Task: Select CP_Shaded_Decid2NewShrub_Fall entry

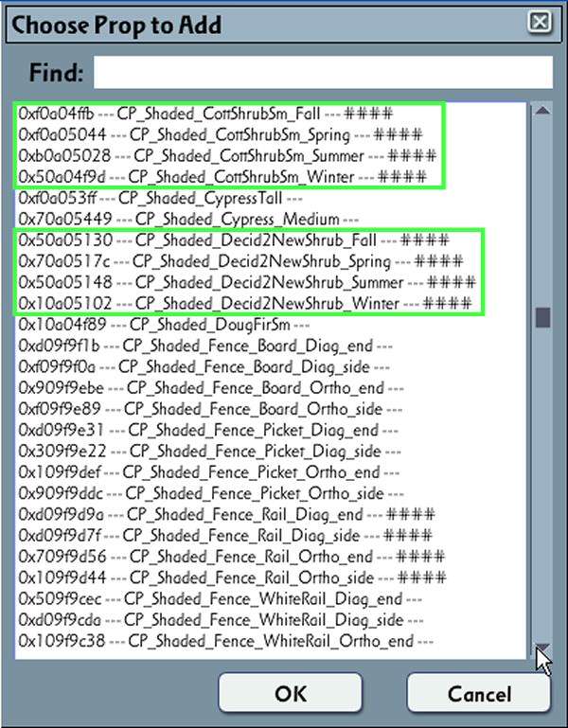Action: click(234, 240)
